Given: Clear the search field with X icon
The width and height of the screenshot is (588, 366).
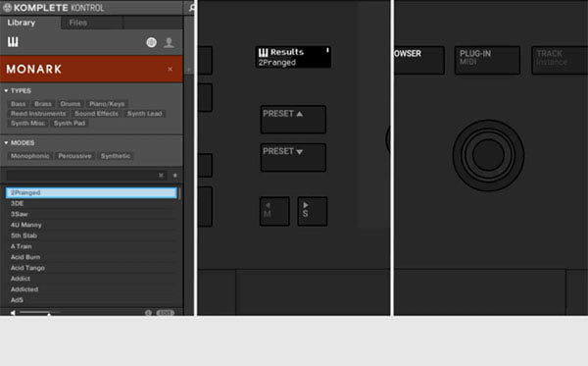Looking at the screenshot, I should (161, 176).
